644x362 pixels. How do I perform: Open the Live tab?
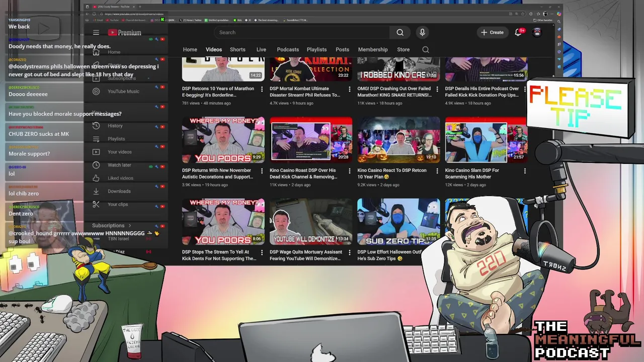click(261, 50)
